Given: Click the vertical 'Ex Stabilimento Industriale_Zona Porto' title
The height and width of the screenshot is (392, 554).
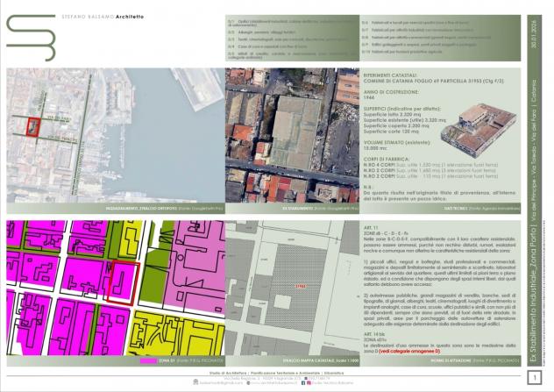Looking at the screenshot, I should tap(534, 296).
